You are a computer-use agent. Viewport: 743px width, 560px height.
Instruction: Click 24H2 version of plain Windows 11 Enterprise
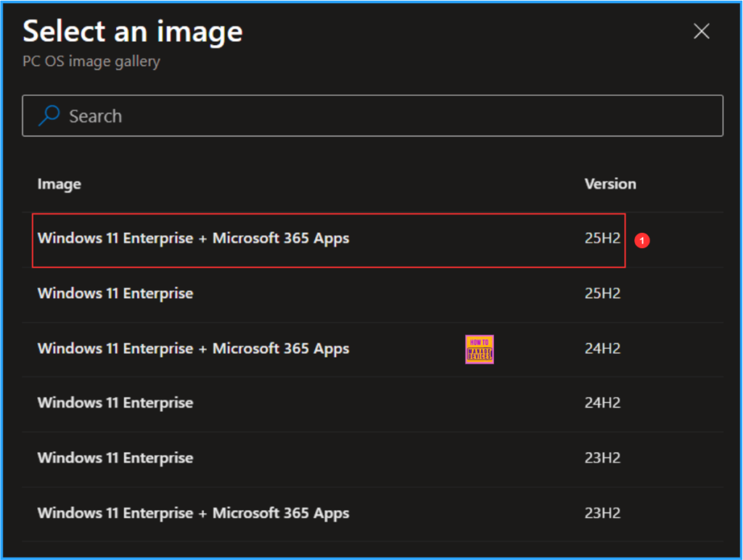602,403
